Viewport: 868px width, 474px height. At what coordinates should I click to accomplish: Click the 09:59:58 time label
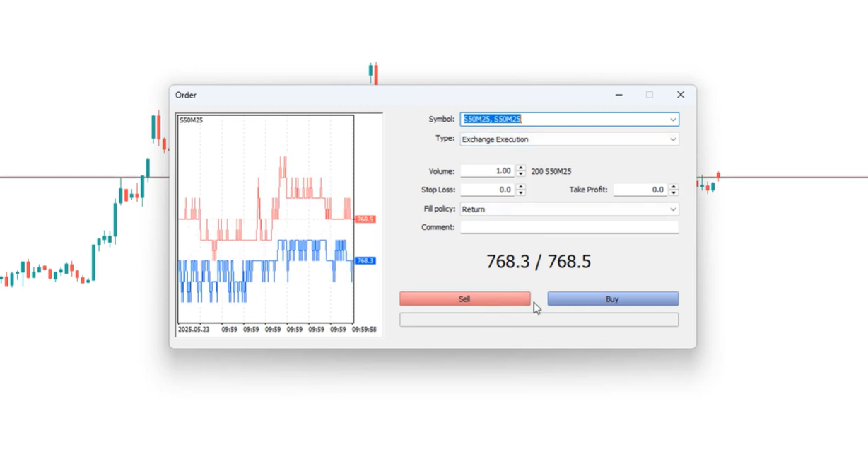coord(364,329)
